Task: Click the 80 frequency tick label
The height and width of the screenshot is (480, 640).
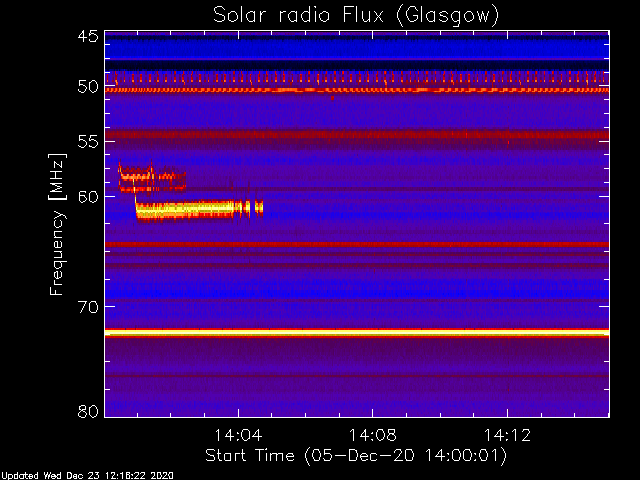Action: tap(88, 411)
